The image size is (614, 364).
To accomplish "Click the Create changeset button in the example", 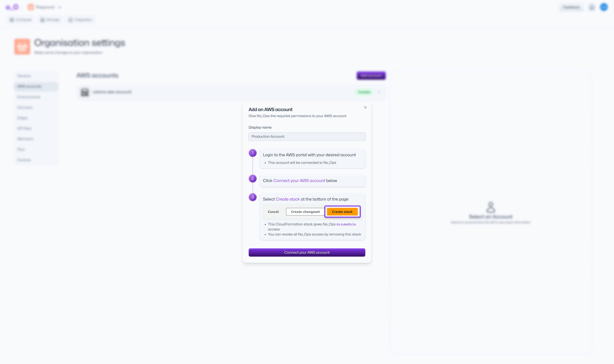I will pos(305,212).
